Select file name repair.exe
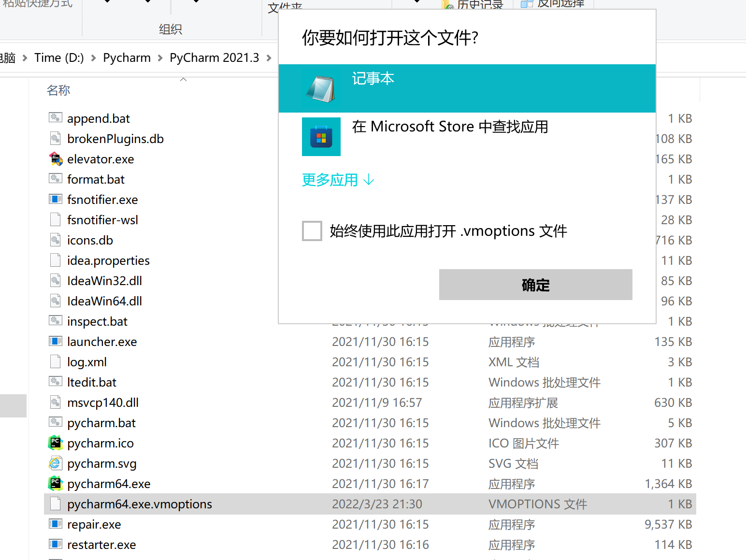746x560 pixels. point(94,524)
